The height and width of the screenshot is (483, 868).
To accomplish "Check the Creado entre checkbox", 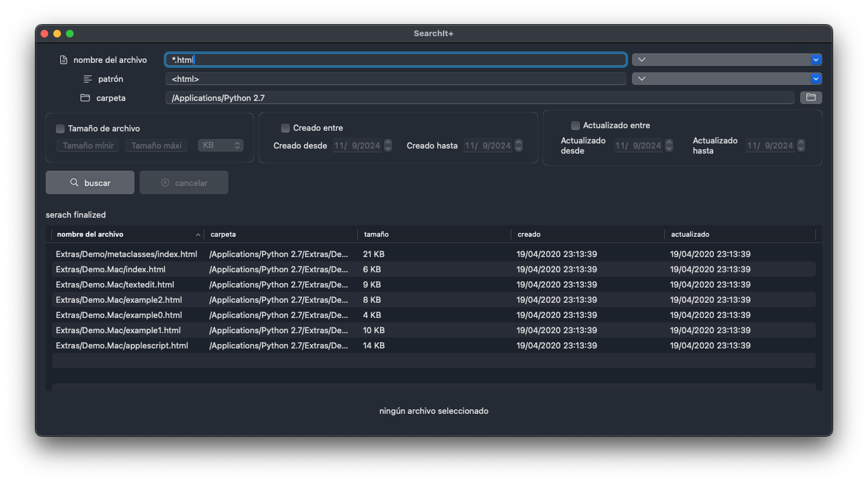I will tap(285, 128).
